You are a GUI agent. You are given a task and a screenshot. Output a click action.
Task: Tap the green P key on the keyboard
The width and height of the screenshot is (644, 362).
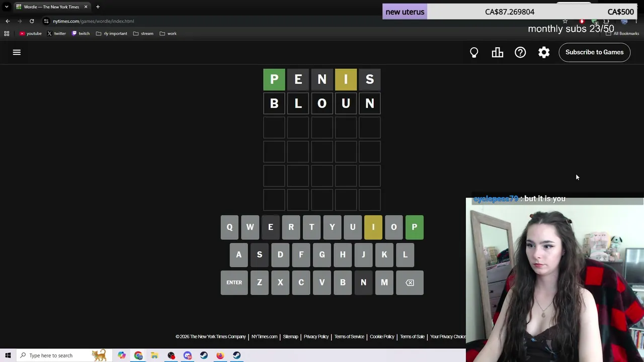415,227
